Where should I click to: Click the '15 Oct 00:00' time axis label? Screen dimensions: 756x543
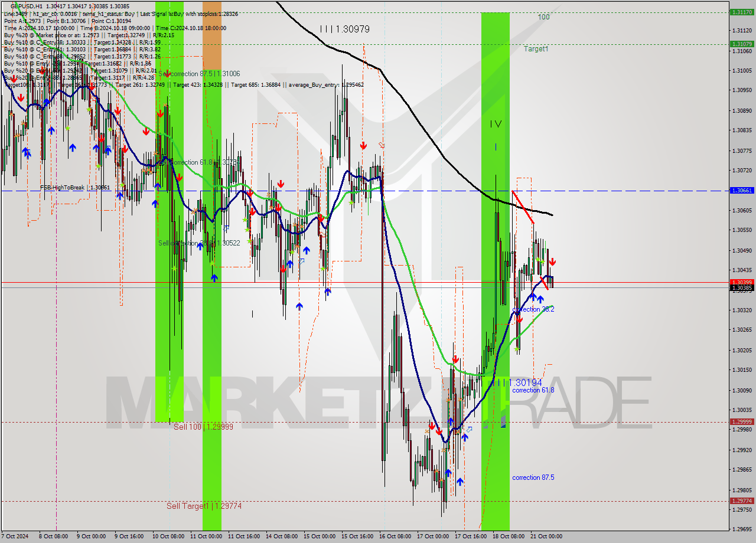[320, 537]
